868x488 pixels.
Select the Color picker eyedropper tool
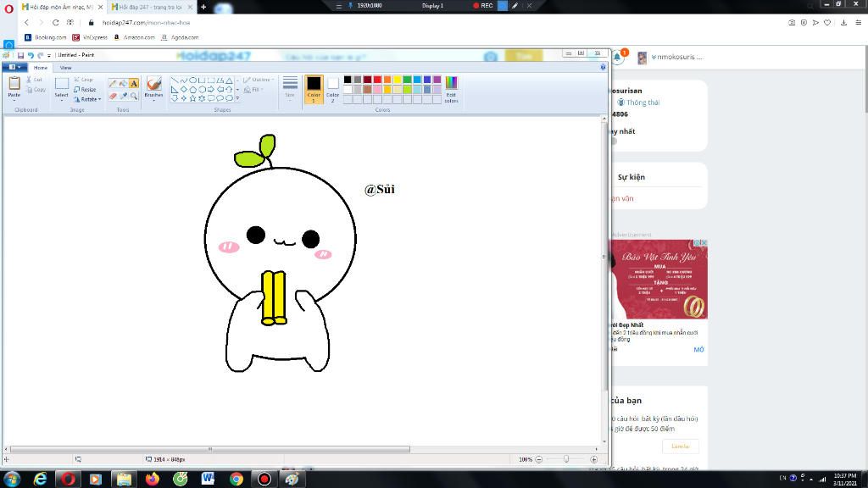pos(124,97)
